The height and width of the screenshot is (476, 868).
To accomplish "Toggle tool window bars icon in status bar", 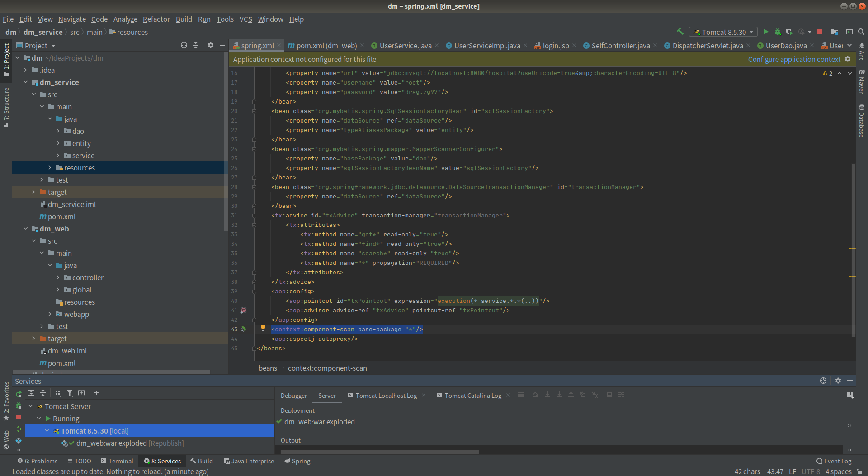I will click(5, 471).
